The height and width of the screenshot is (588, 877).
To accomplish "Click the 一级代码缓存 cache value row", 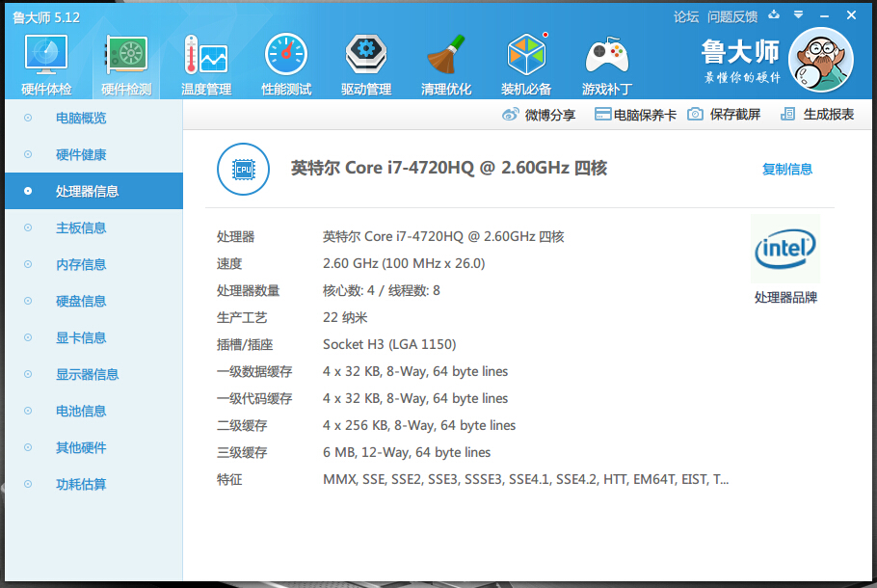I will pyautogui.click(x=415, y=398).
